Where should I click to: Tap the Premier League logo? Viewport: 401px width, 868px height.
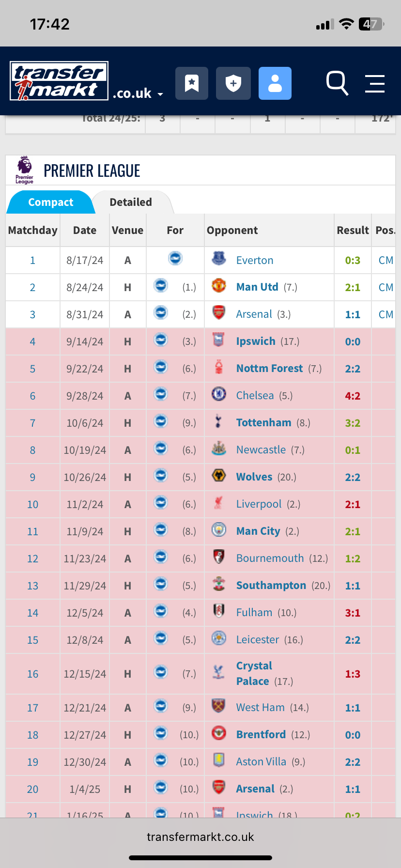click(x=24, y=170)
